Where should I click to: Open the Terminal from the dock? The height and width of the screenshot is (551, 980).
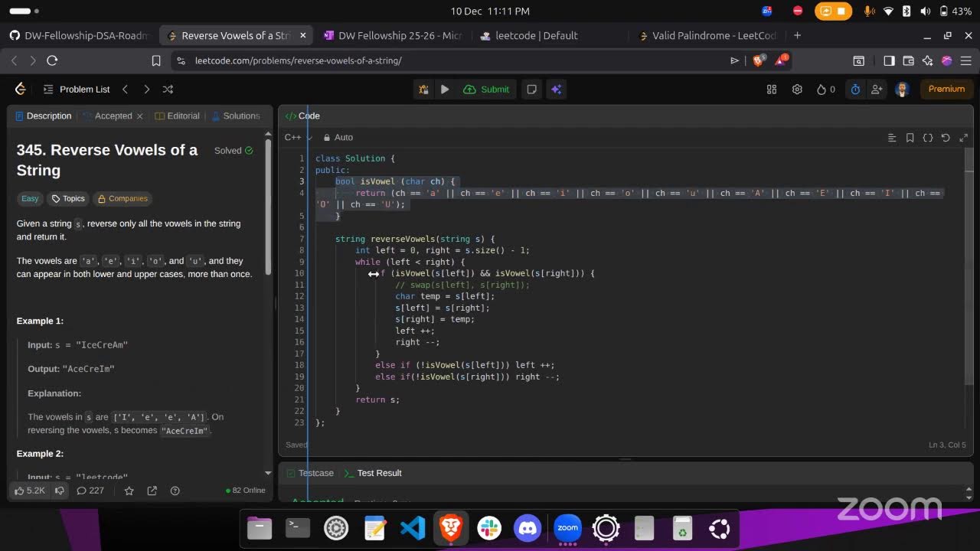(298, 528)
